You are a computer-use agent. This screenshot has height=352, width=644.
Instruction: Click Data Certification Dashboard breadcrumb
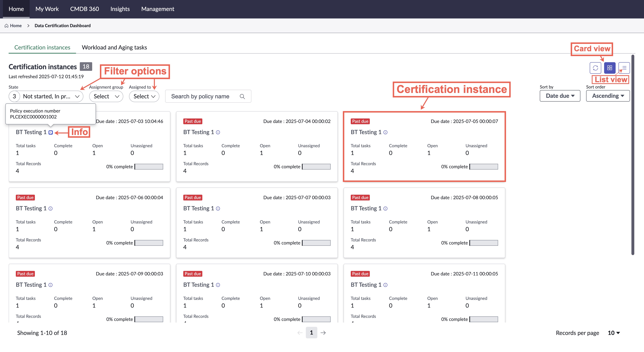63,26
